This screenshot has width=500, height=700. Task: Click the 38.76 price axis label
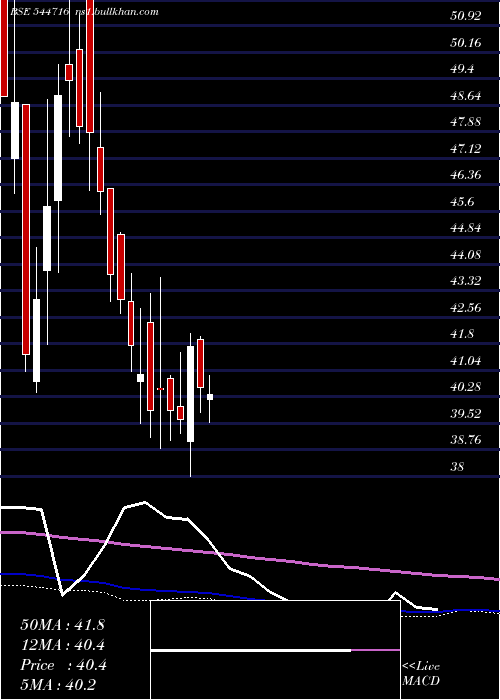click(466, 440)
